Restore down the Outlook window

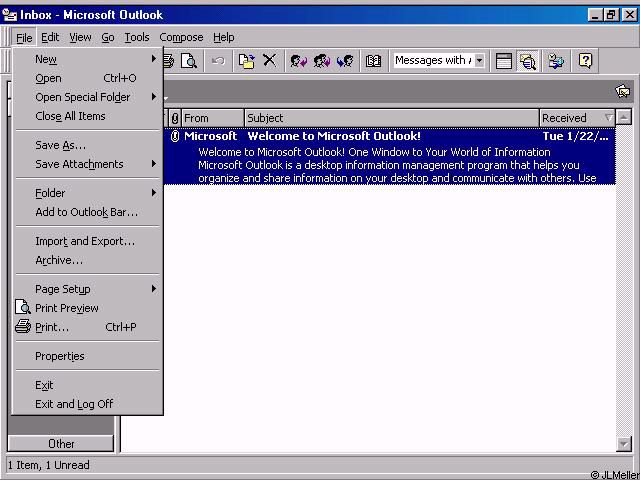611,16
